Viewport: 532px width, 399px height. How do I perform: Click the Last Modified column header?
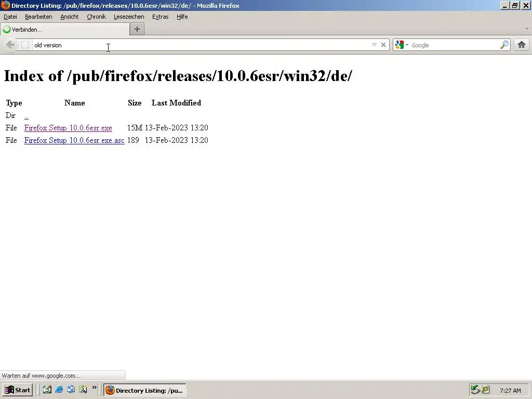click(176, 103)
